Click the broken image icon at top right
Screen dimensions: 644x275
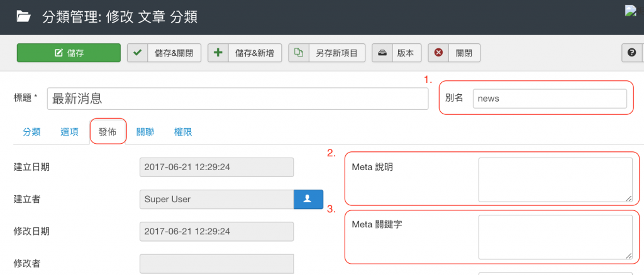[x=630, y=11]
